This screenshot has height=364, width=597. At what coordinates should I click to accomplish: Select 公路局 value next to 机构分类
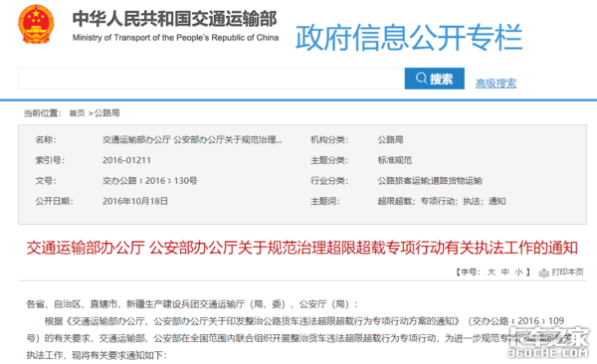(390, 140)
